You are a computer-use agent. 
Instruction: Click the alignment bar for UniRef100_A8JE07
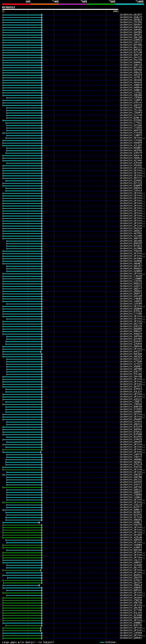tap(22, 15)
